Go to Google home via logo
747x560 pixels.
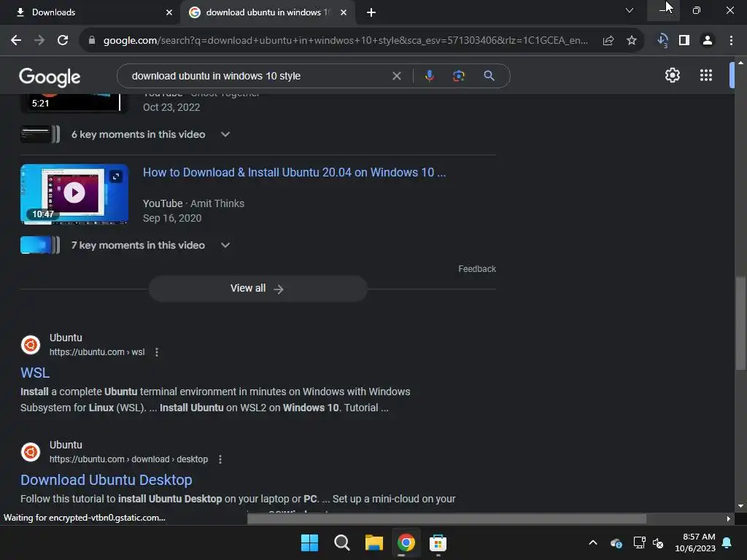point(50,77)
